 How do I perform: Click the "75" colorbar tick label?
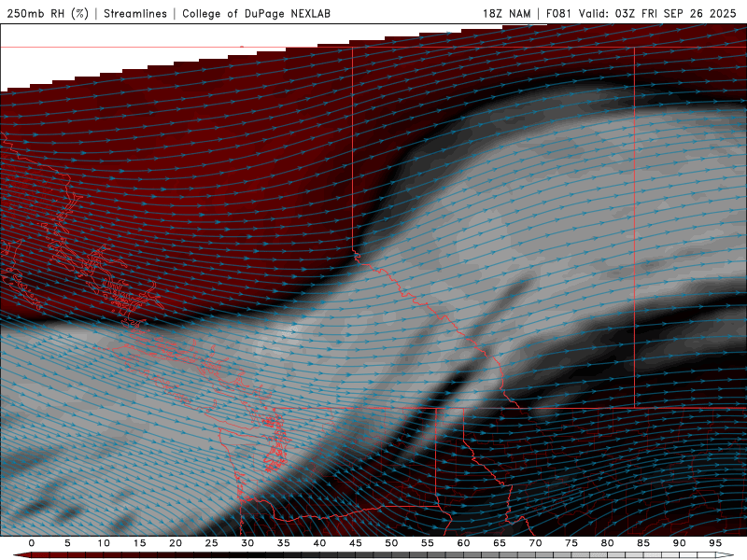571,543
